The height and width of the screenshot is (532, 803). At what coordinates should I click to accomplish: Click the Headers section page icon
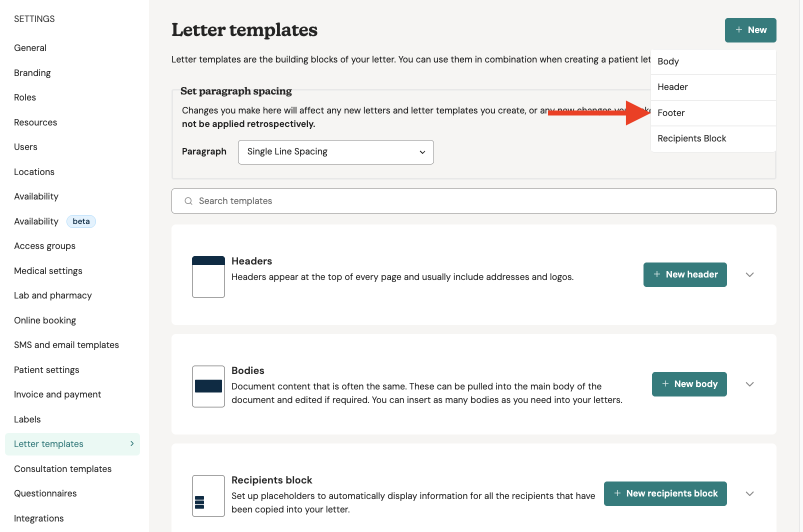coord(208,276)
